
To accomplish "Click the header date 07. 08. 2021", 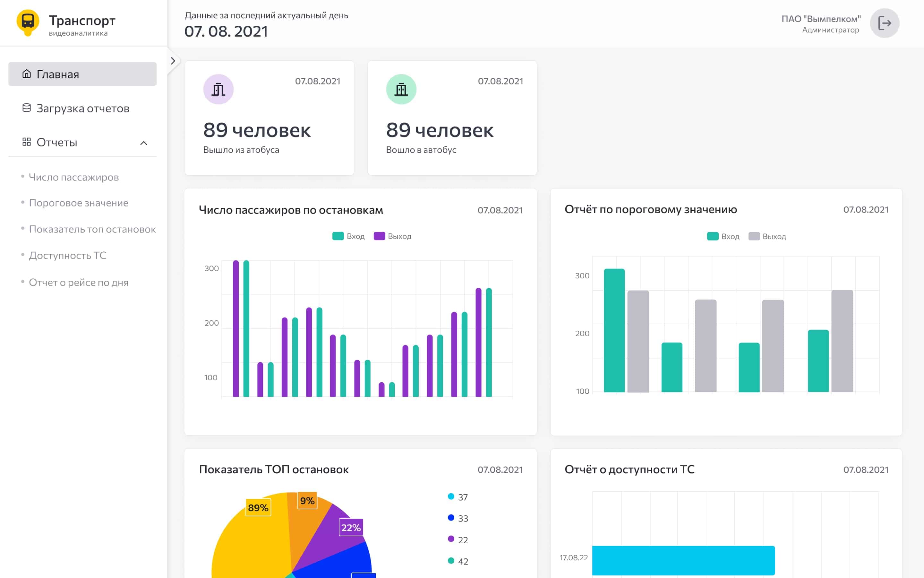I will coord(226,31).
